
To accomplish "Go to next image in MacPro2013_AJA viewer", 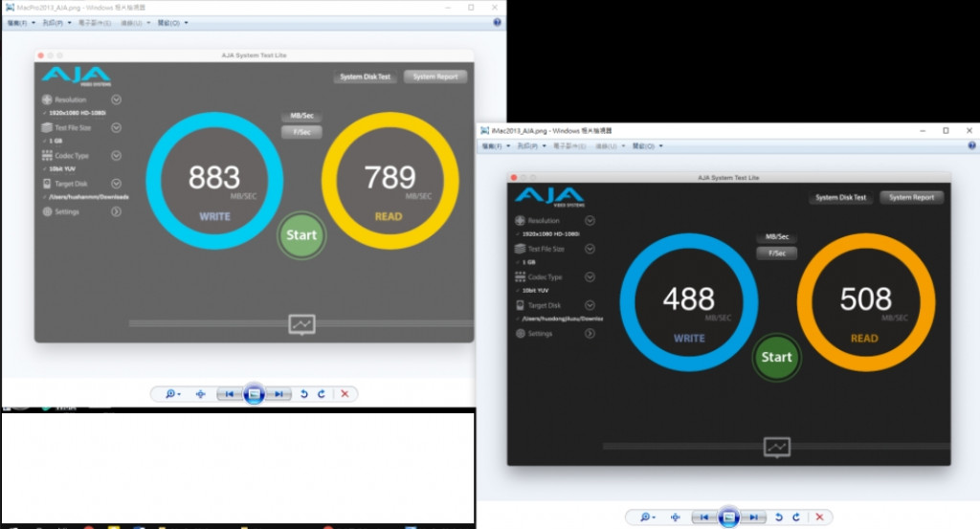I will 278,394.
